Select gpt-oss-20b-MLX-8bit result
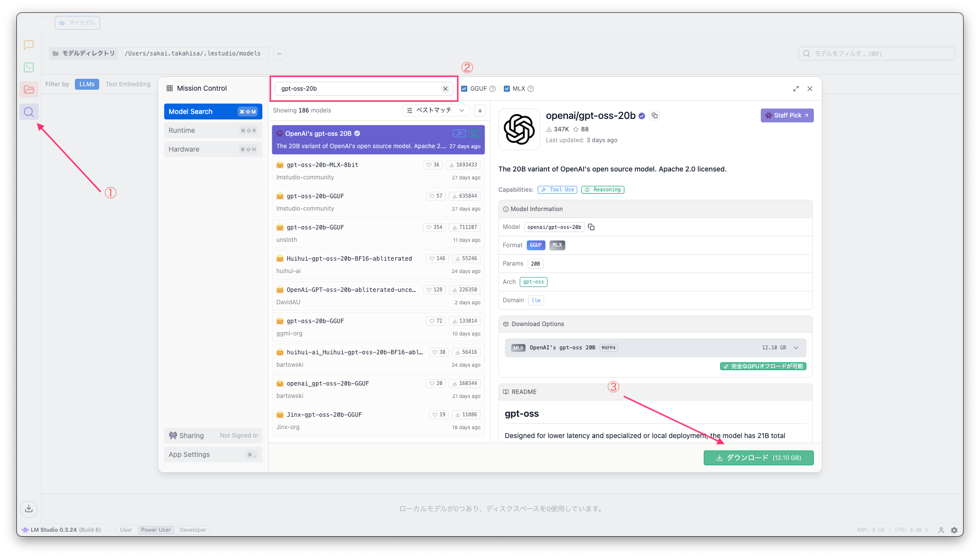 (378, 171)
